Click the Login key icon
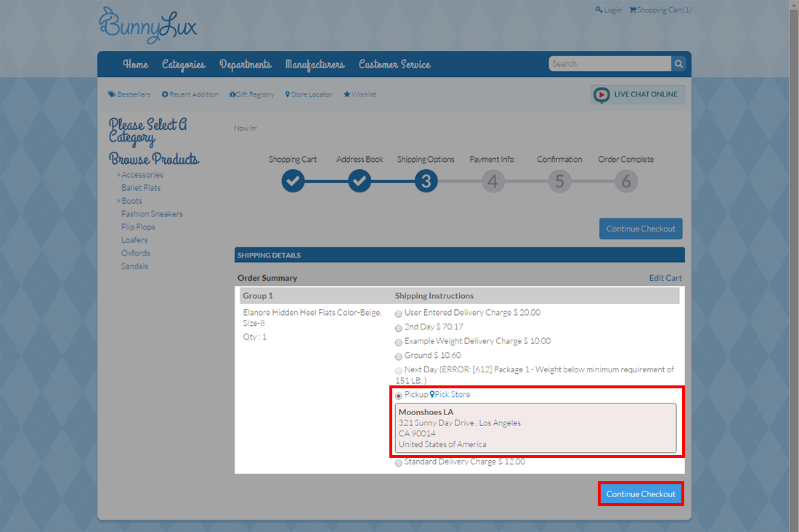Image resolution: width=799 pixels, height=532 pixels. 599,9
